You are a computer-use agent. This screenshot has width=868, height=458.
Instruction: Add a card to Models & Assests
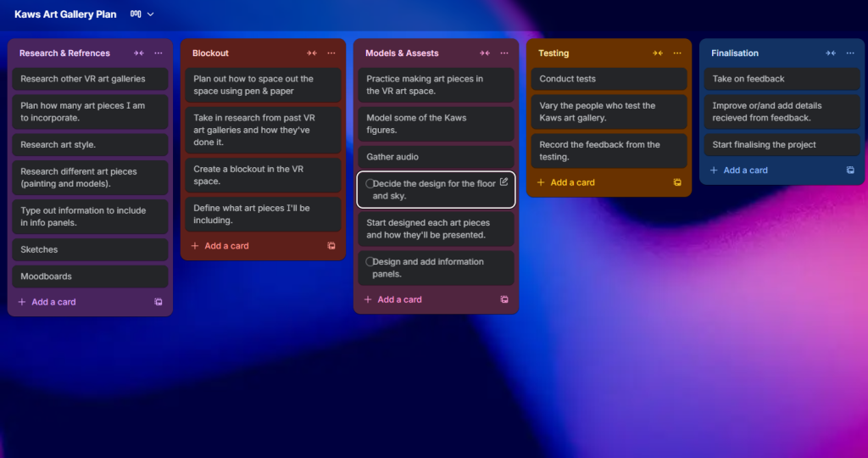399,299
